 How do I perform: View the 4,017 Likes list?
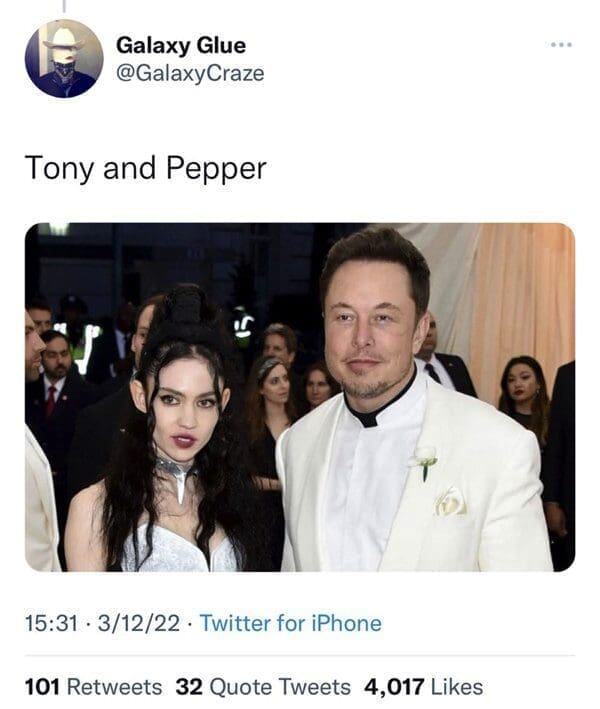(423, 687)
